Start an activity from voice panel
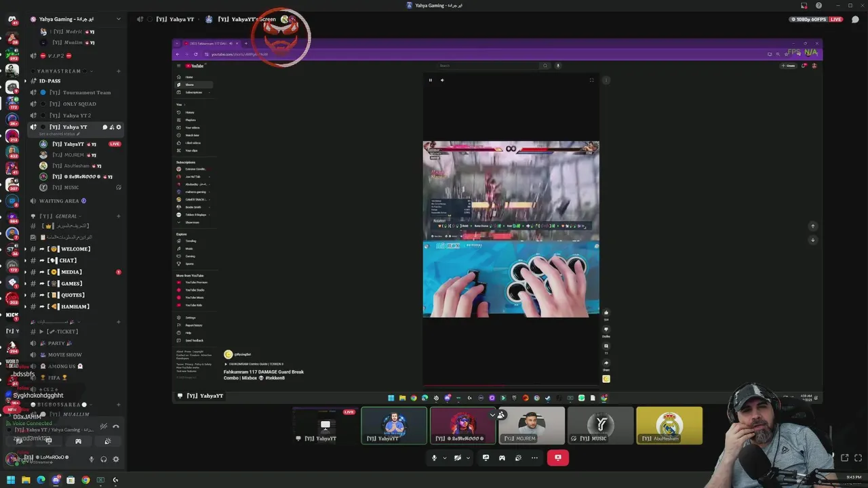868x488 pixels. click(78, 441)
